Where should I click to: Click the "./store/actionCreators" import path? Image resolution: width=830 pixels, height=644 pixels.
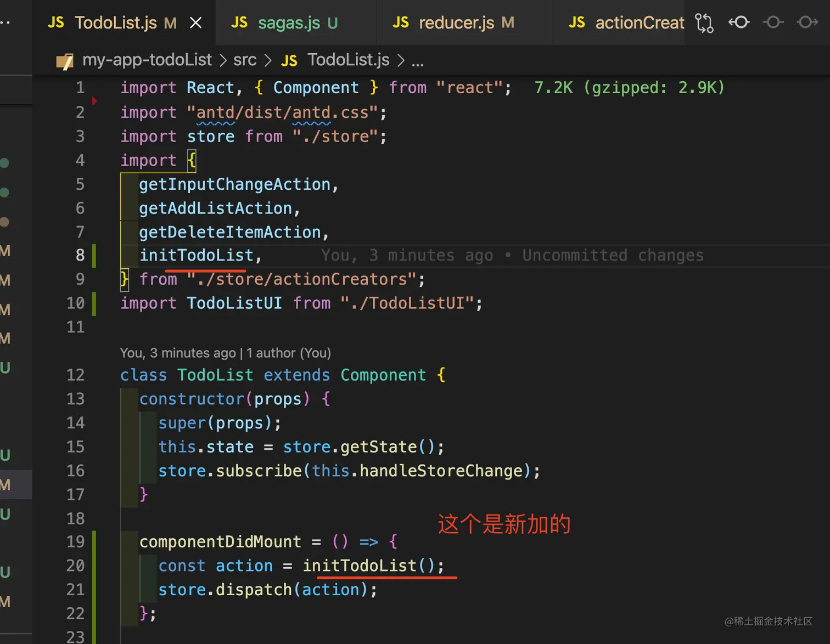tap(301, 280)
